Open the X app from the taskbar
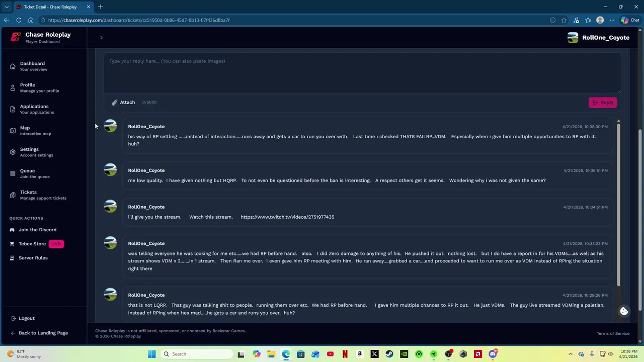Screen dimensions: 644x362 (374, 354)
